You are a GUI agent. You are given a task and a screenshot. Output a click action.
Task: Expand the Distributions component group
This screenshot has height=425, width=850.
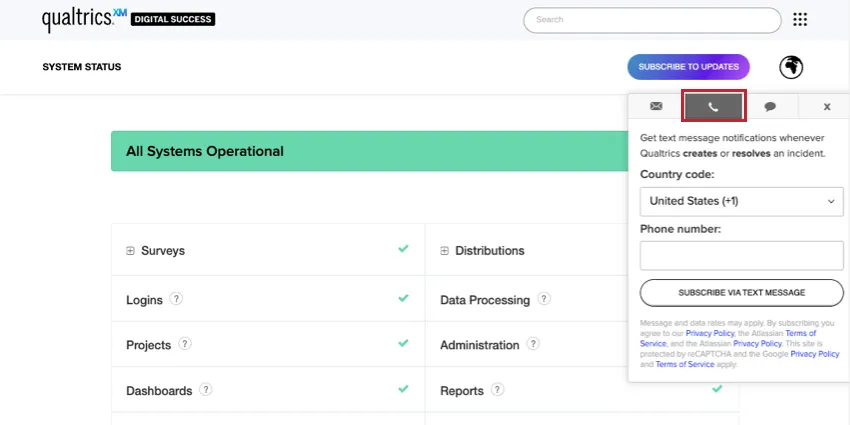tap(444, 251)
